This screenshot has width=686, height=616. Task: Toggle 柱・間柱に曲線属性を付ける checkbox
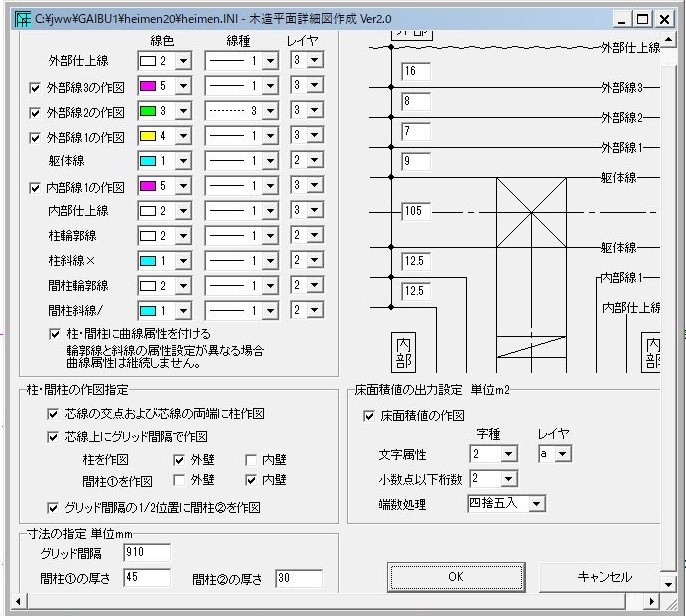(x=55, y=334)
